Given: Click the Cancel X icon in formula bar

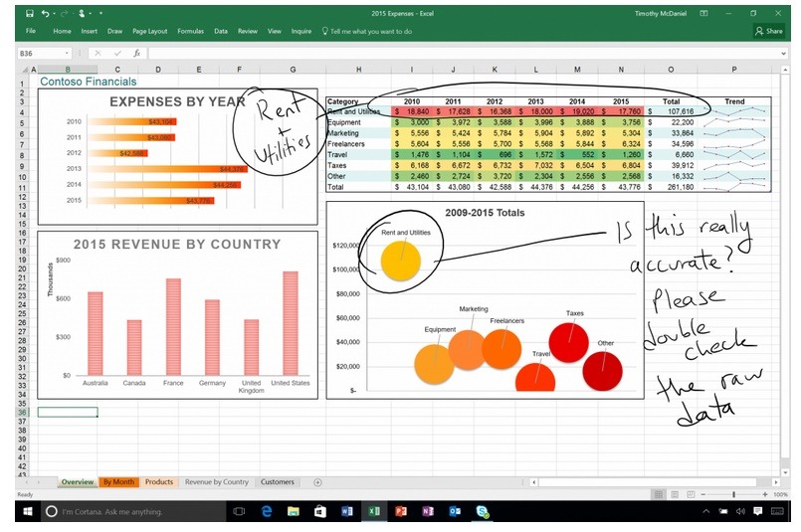Looking at the screenshot, I should click(99, 53).
